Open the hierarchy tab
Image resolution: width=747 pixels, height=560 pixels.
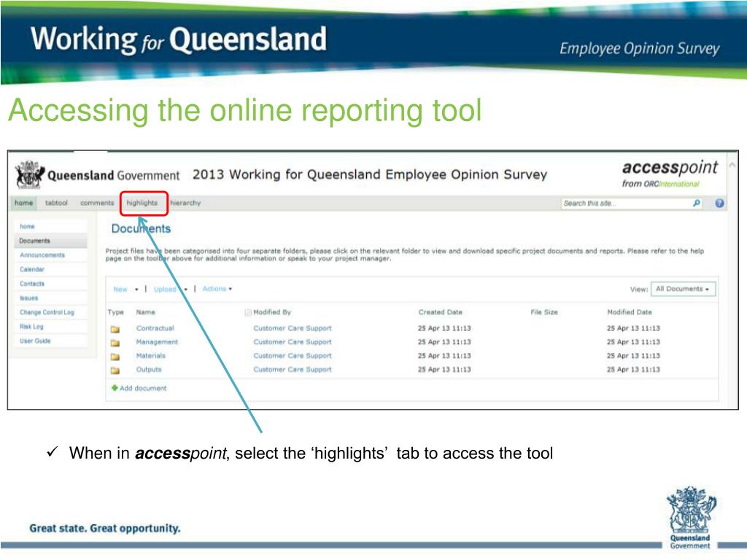click(185, 203)
